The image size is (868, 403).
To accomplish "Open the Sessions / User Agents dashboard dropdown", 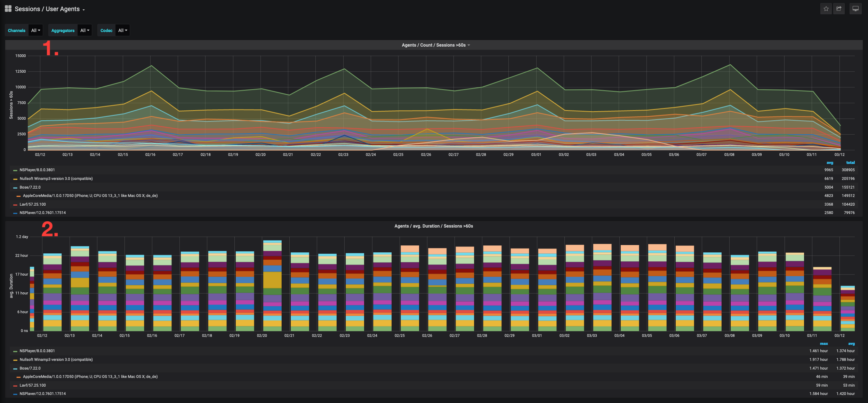I will point(50,9).
